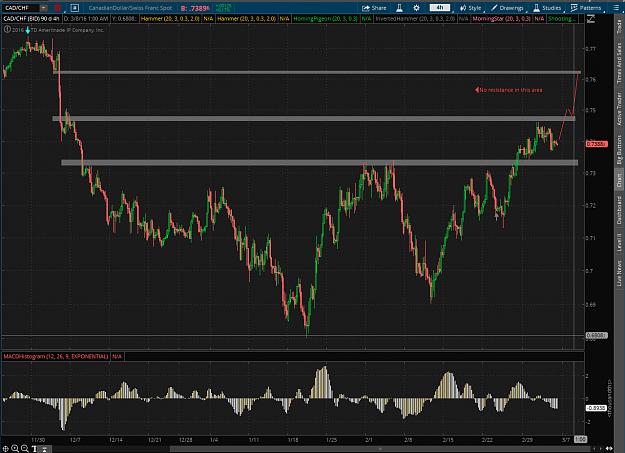Click the red current price bubble on axis
Image resolution: width=625 pixels, height=453 pixels.
tap(597, 144)
